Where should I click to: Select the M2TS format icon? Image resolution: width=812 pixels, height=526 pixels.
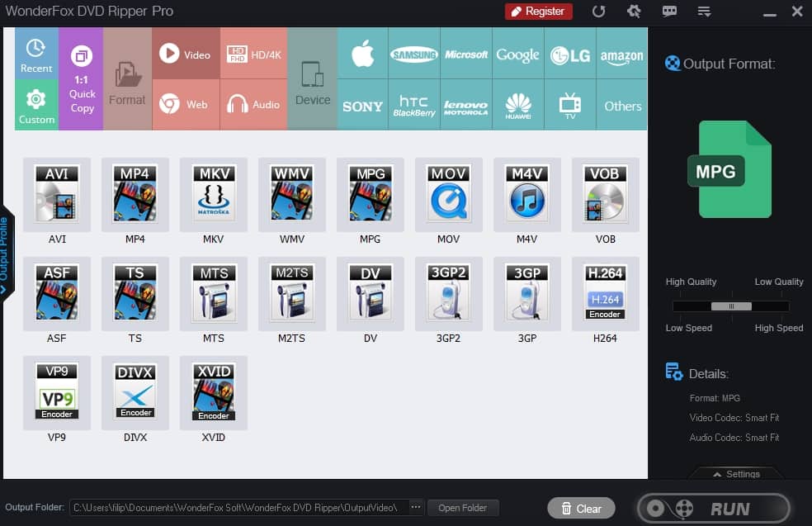[292, 293]
